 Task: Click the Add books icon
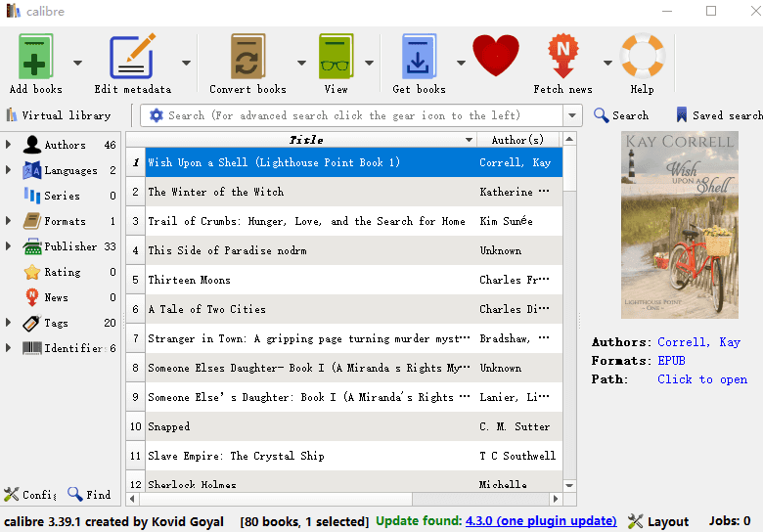37,57
